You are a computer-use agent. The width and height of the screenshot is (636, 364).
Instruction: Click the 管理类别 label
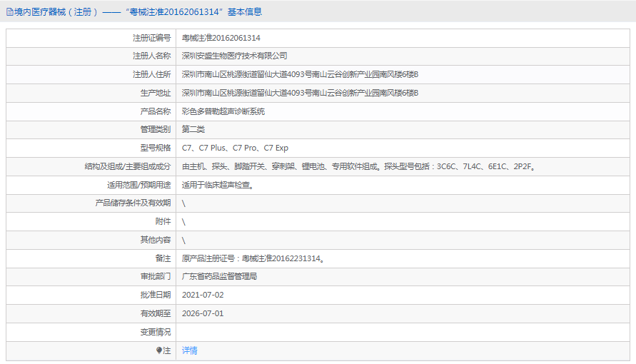[x=156, y=130]
